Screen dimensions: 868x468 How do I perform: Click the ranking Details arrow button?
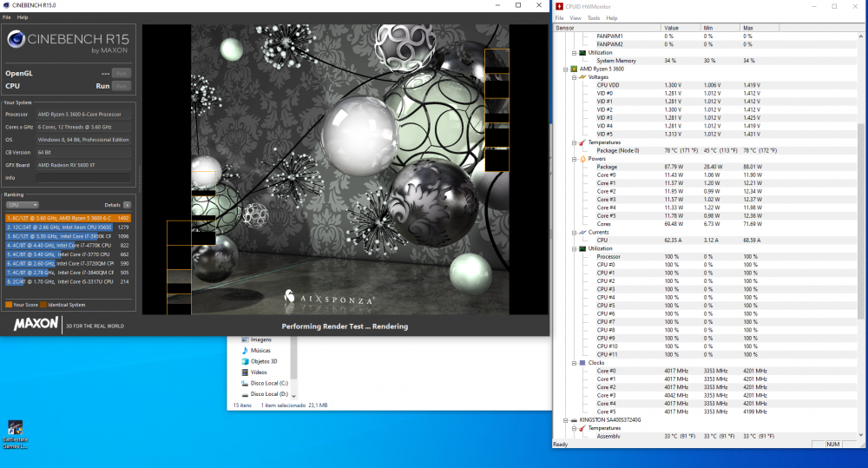(127, 205)
